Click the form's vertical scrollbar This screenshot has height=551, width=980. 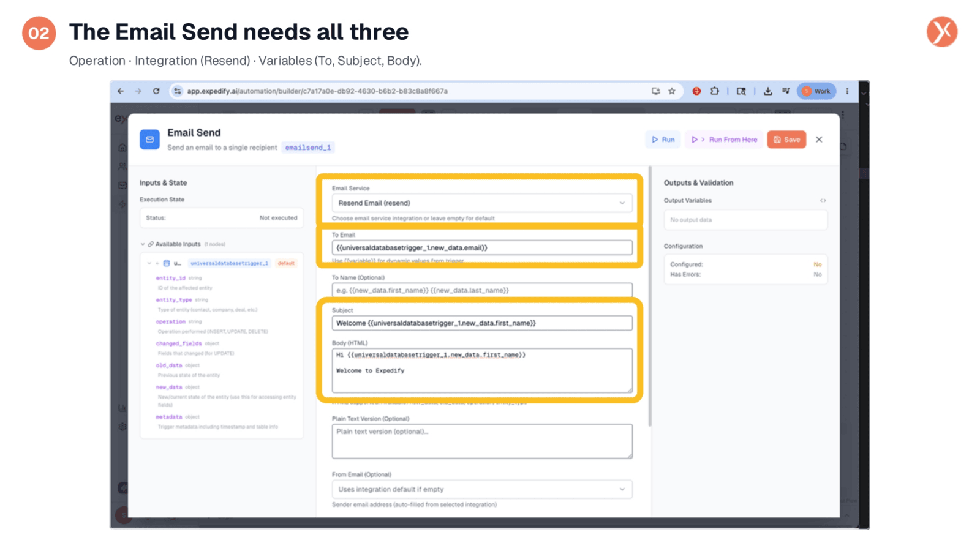click(650, 296)
